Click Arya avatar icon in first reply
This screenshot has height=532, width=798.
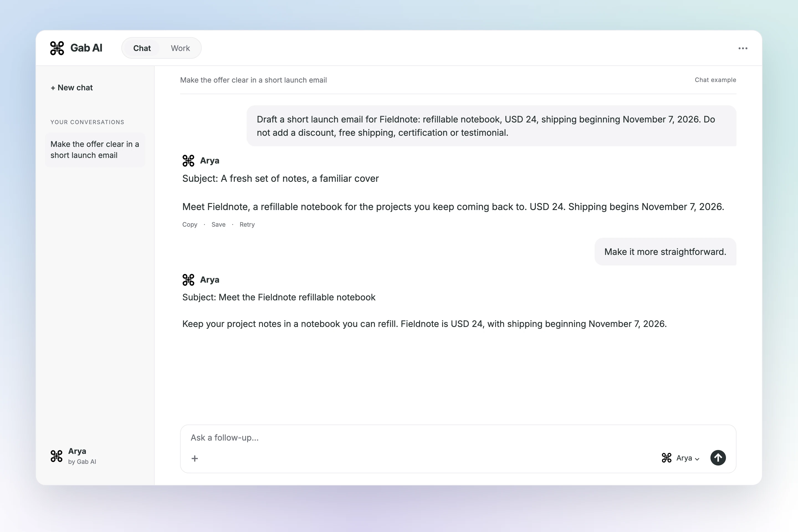(x=188, y=161)
